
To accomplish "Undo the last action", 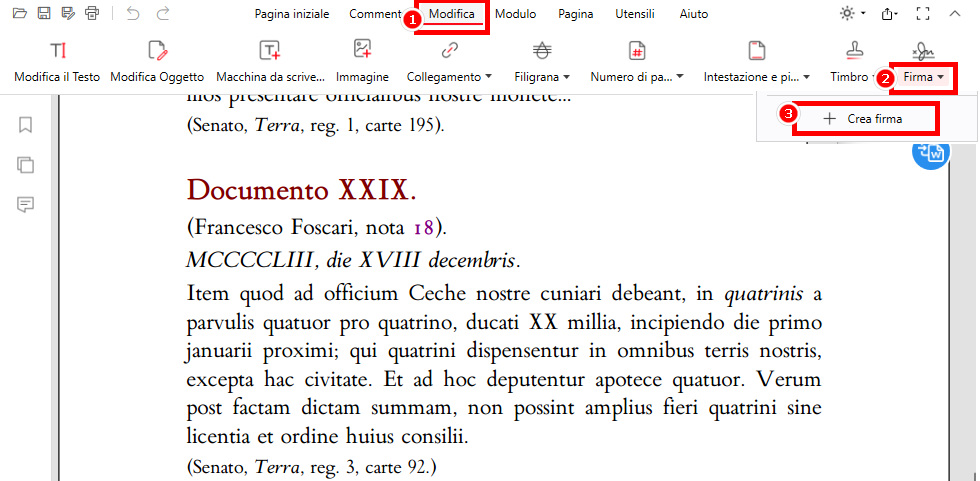I will (133, 14).
